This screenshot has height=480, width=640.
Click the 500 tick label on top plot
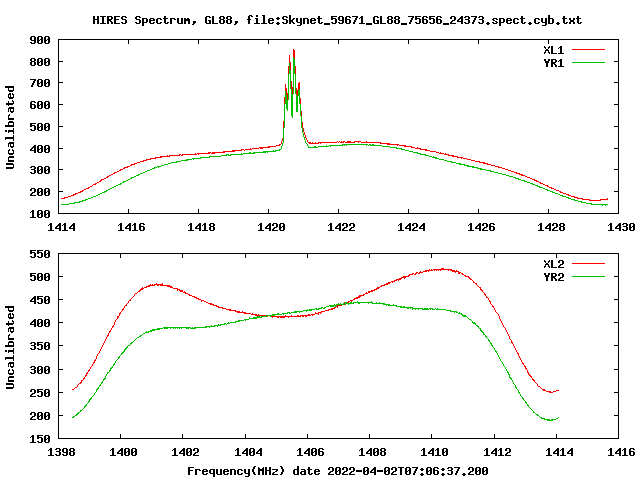(x=40, y=127)
